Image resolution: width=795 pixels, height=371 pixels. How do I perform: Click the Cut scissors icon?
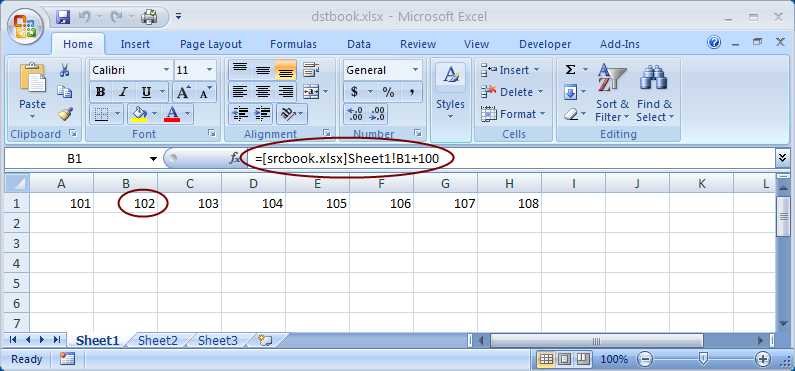[x=64, y=70]
